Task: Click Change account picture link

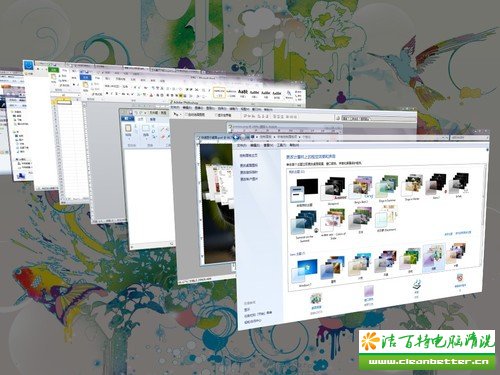Action: pos(248,179)
